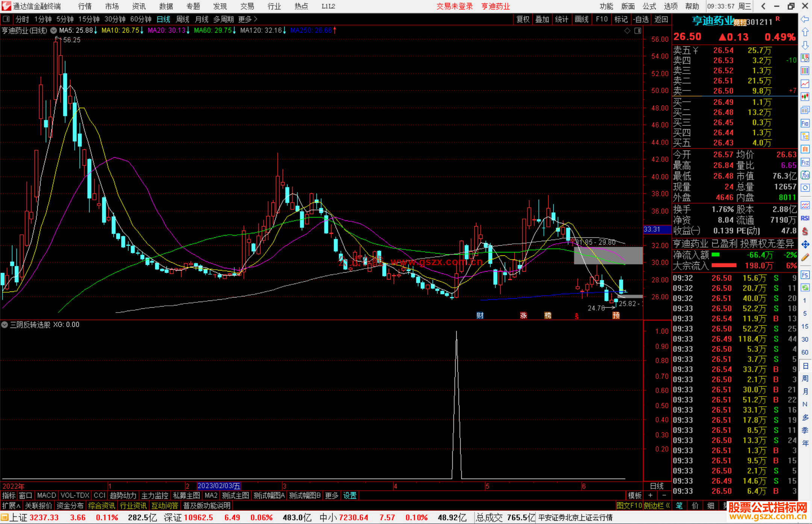Toggle the circle button beside 亨迪药业(日线)

point(54,30)
